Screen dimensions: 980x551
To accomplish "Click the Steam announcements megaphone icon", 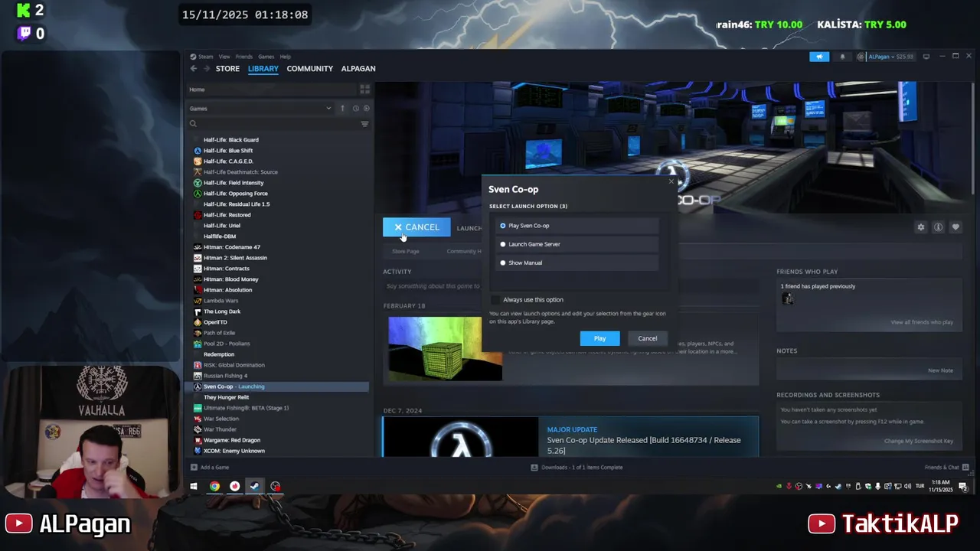I will (819, 57).
